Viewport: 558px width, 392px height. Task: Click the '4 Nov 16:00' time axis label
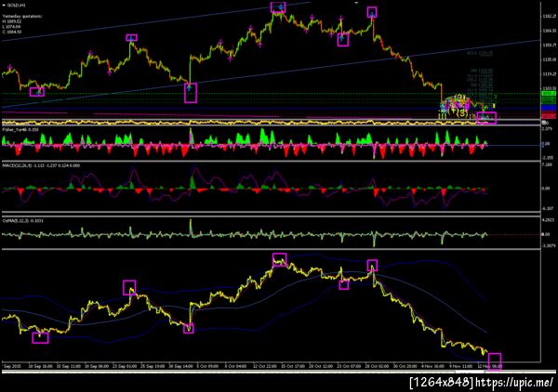(432, 366)
